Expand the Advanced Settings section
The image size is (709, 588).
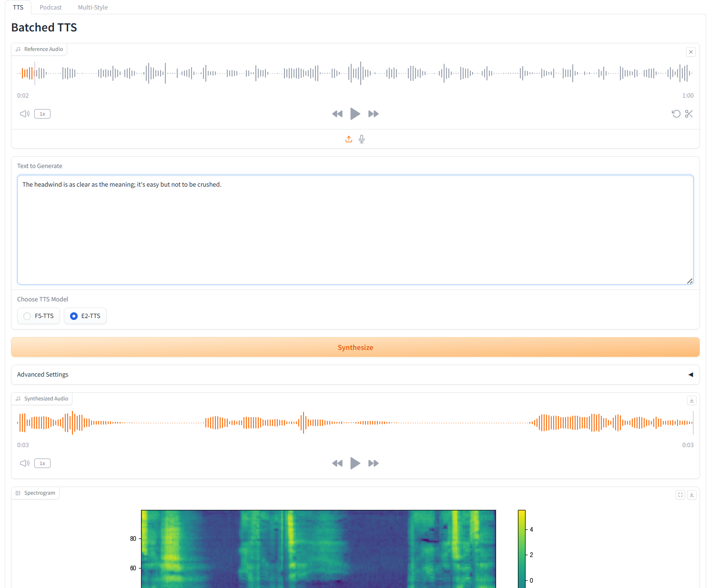[x=355, y=375]
